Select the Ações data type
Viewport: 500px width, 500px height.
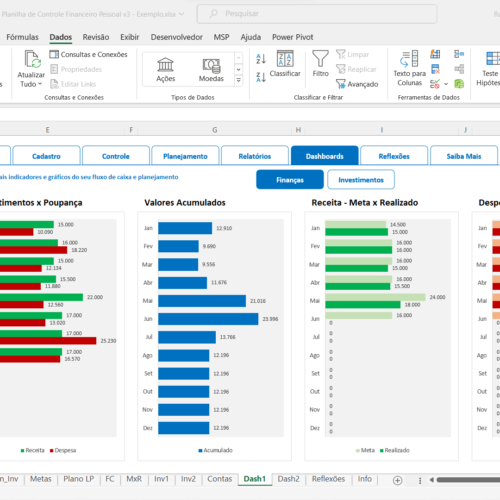pyautogui.click(x=166, y=69)
